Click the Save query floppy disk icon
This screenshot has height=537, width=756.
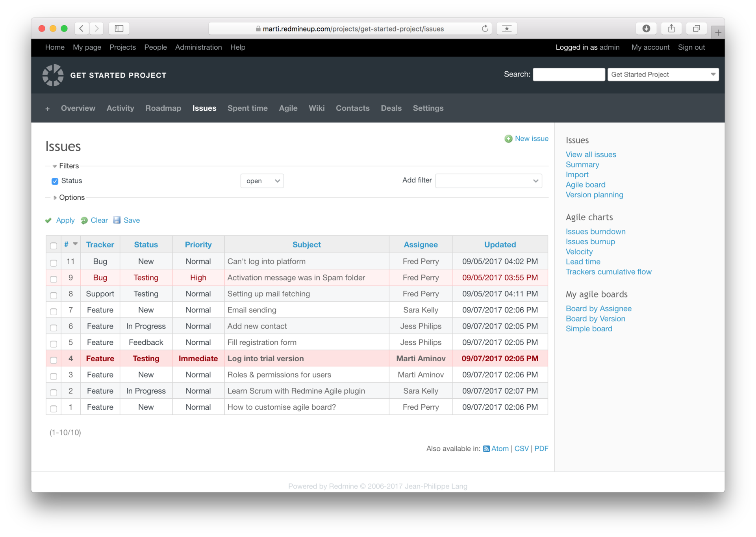point(117,220)
